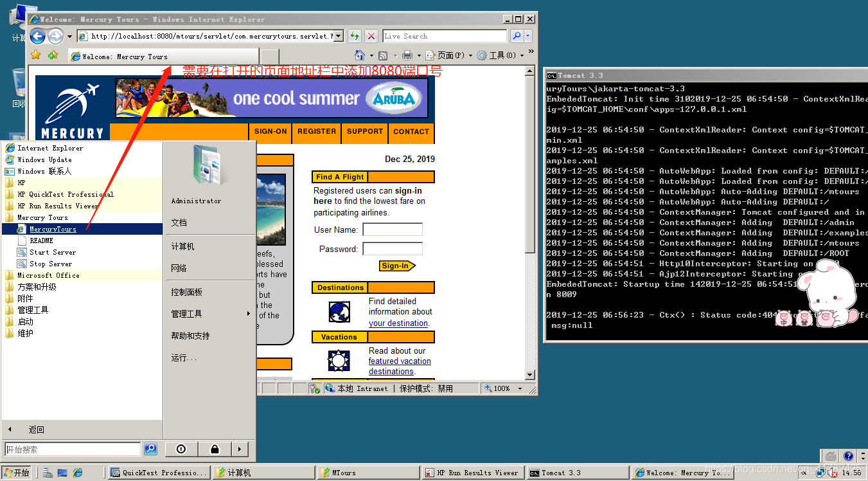The image size is (868, 481).
Task: Open the Home button dropdown arrow
Action: point(370,56)
